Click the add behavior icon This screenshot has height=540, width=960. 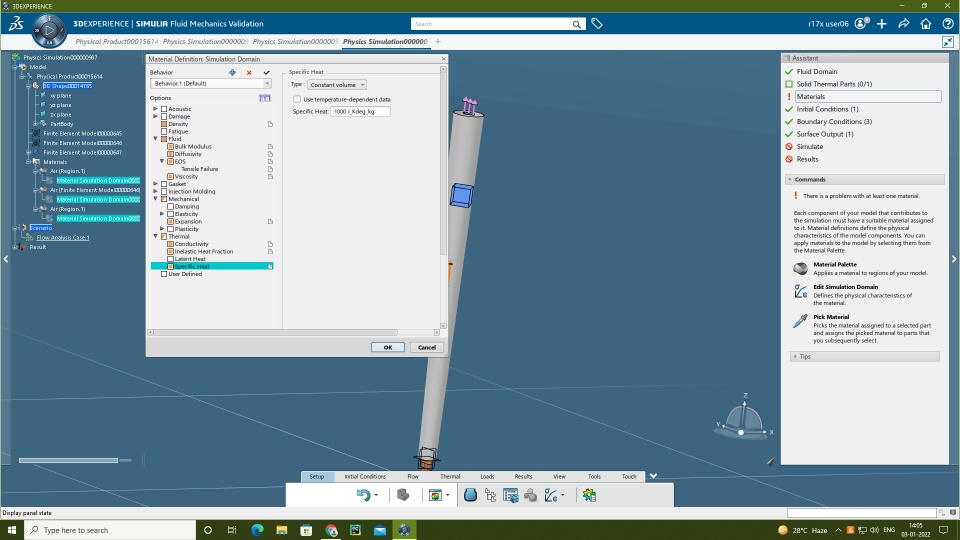(233, 73)
